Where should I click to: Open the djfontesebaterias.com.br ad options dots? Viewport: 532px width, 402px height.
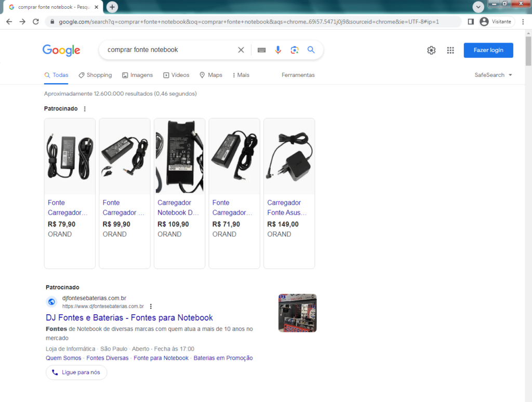(151, 306)
